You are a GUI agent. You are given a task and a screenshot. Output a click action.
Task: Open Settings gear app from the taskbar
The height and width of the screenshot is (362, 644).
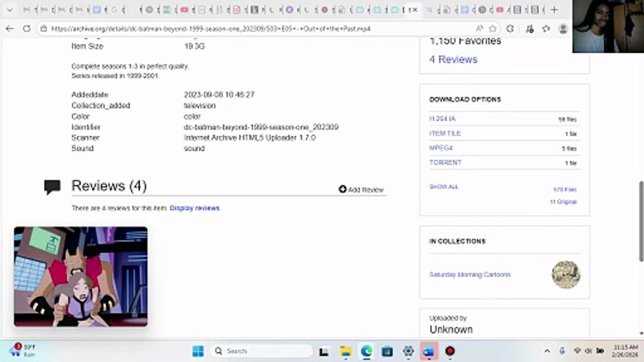click(x=408, y=351)
